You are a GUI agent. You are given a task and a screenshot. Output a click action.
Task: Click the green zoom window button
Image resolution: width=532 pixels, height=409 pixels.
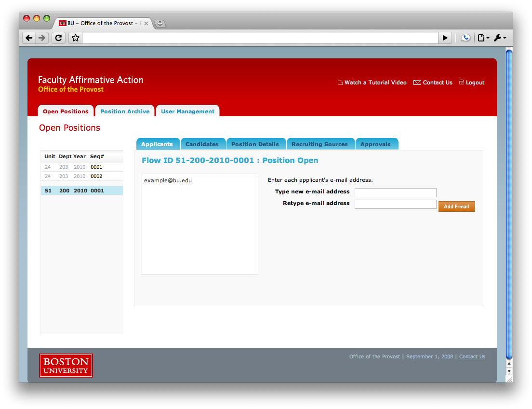tap(47, 18)
